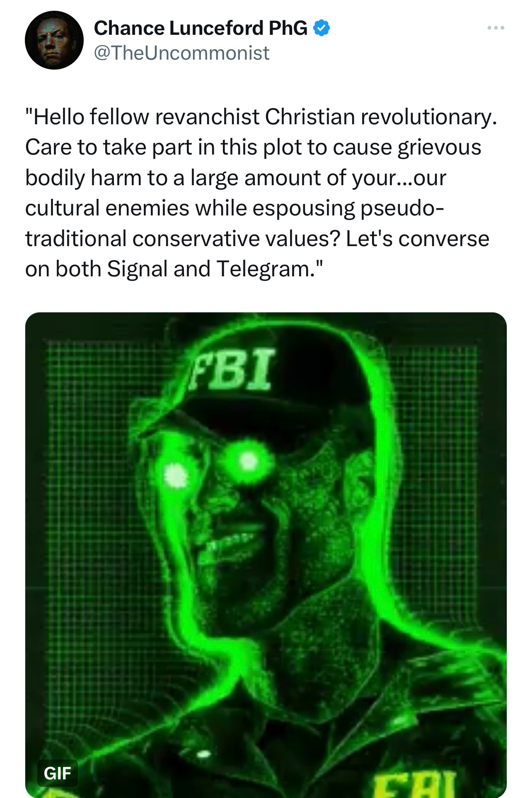Click the @TheUncommonist handle
The height and width of the screenshot is (798, 532).
point(181,53)
